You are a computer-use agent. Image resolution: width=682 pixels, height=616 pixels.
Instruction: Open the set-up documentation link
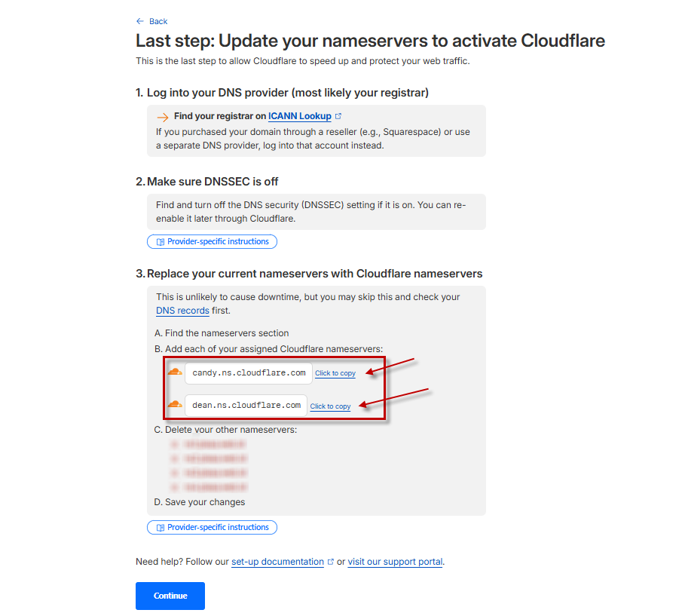tap(277, 562)
